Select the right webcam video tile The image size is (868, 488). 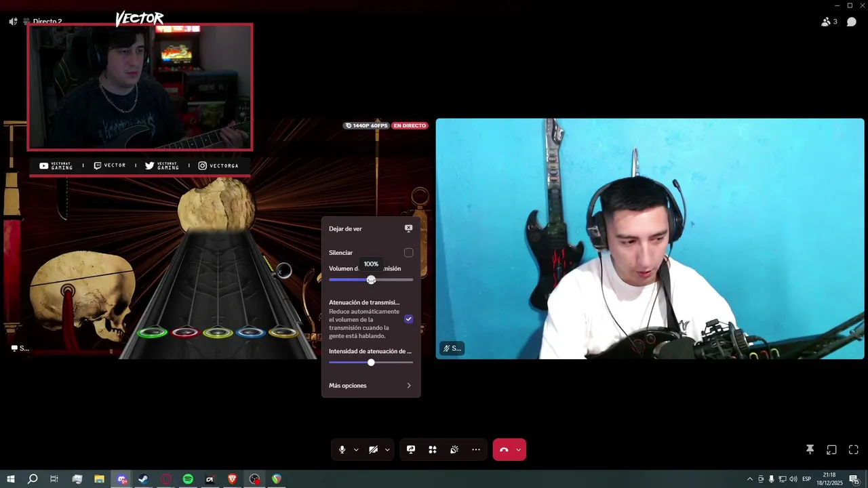[650, 239]
